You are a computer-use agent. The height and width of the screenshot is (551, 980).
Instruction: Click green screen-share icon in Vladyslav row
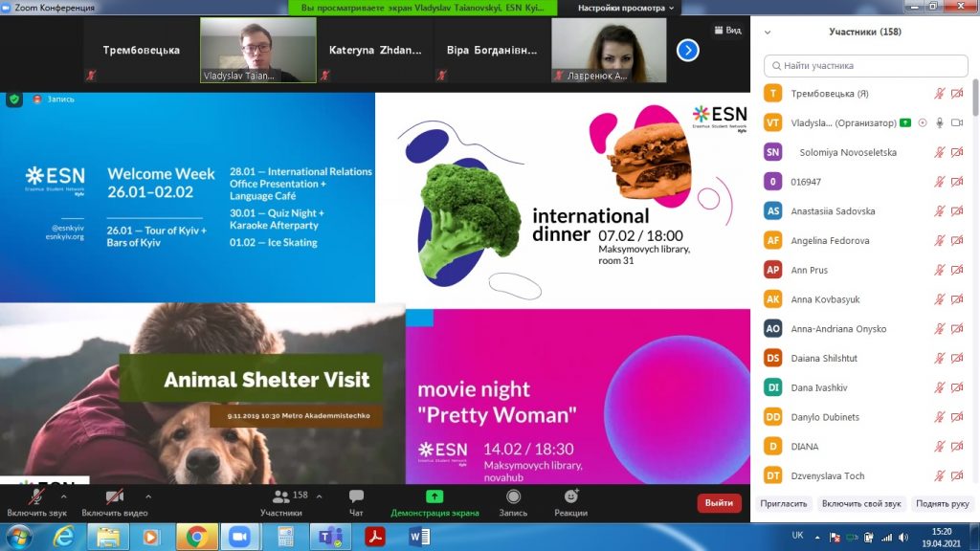[905, 123]
